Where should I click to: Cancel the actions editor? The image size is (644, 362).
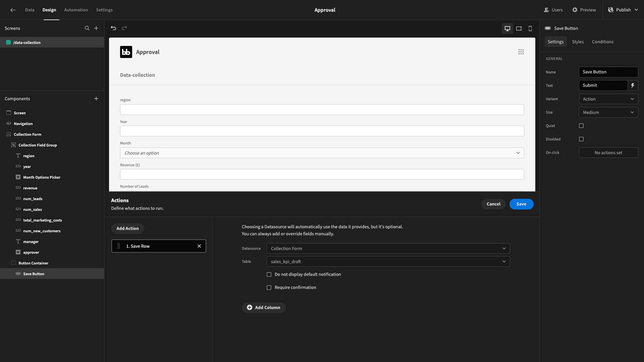(x=493, y=204)
